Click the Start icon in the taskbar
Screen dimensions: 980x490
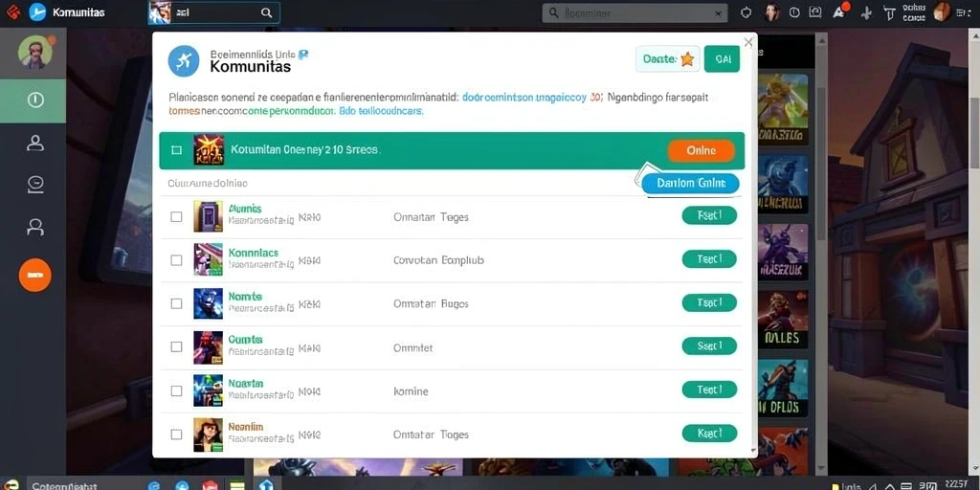click(x=11, y=485)
